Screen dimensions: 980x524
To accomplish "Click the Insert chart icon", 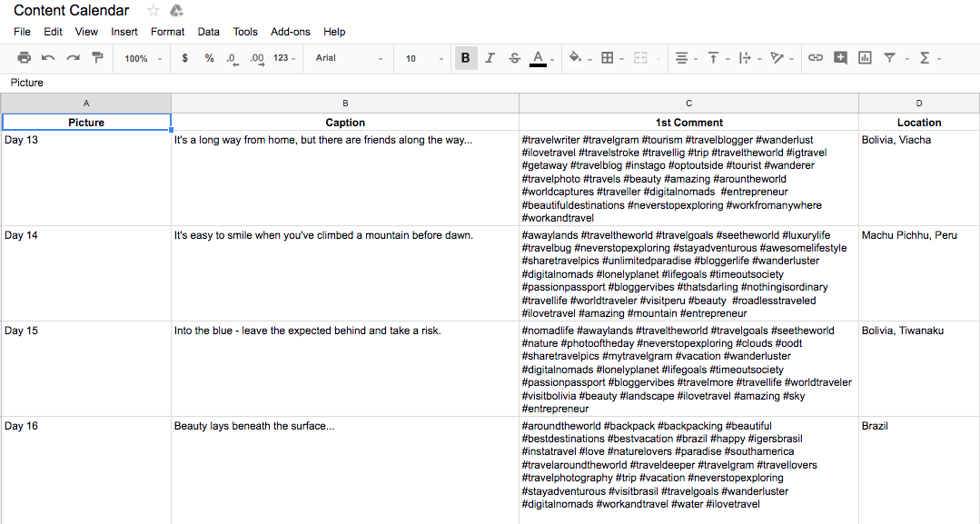I will point(865,58).
